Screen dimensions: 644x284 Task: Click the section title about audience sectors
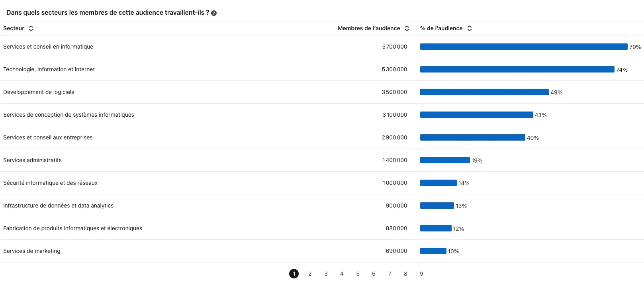pyautogui.click(x=108, y=13)
